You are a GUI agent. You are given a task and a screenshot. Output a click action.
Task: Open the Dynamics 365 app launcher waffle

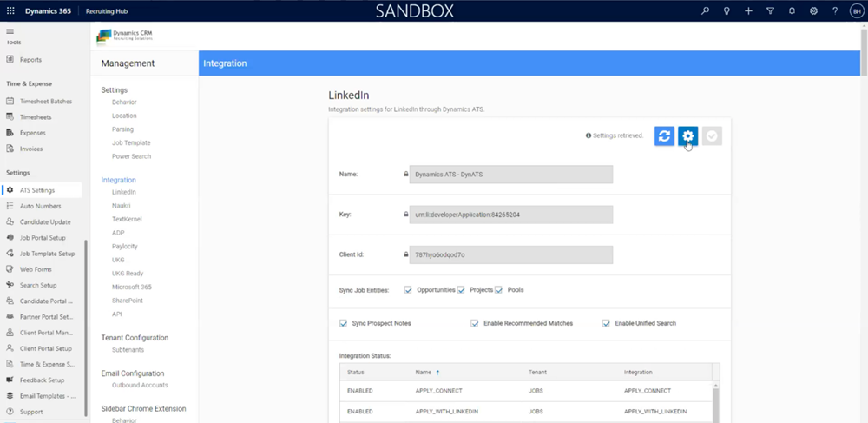point(10,11)
